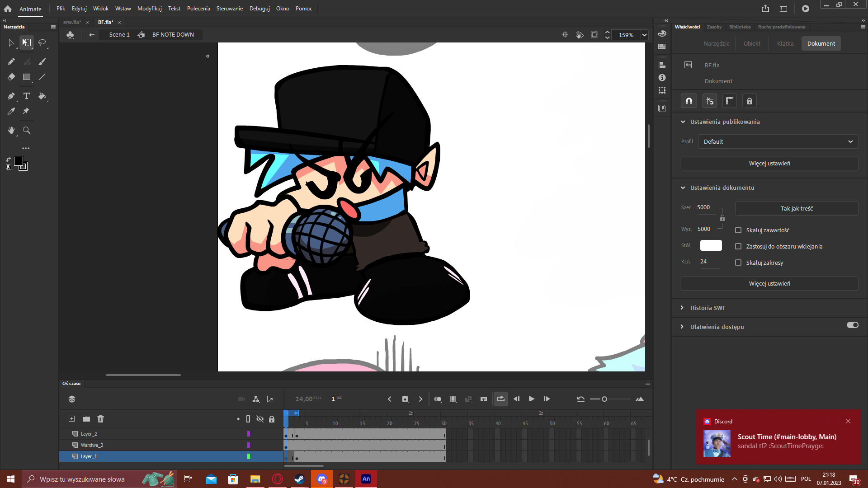Switch to the Klatka tab
Viewport: 868px width, 488px height.
coord(785,43)
